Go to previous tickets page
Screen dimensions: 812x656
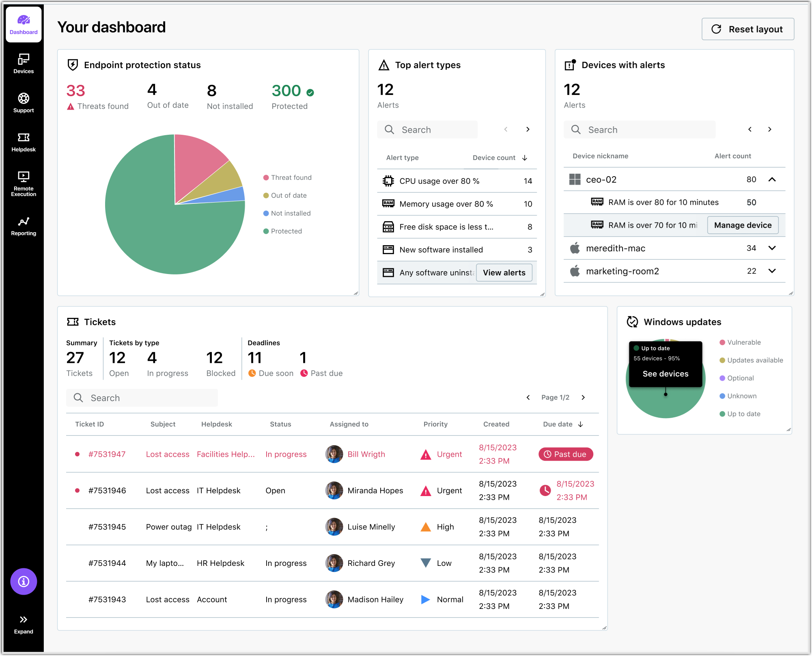pos(528,397)
